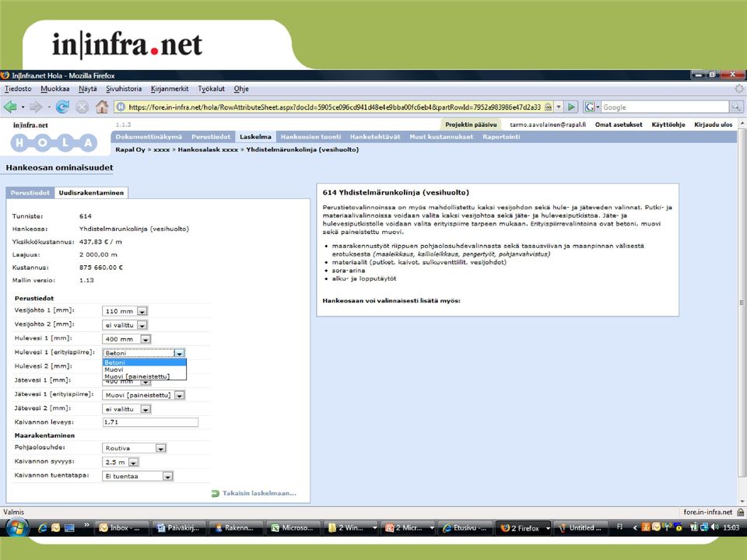The height and width of the screenshot is (560, 747).
Task: Click the Firefox activity throbber icon
Action: coord(739,89)
